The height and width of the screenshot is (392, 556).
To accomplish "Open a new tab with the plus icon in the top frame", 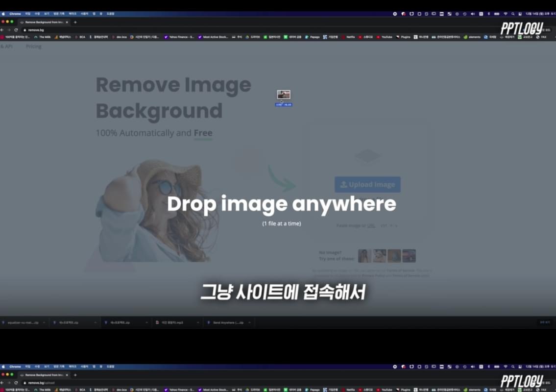I will pos(75,22).
